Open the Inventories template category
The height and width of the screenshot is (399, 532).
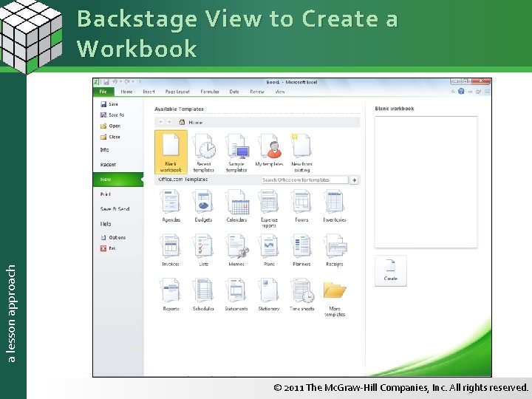pyautogui.click(x=335, y=205)
